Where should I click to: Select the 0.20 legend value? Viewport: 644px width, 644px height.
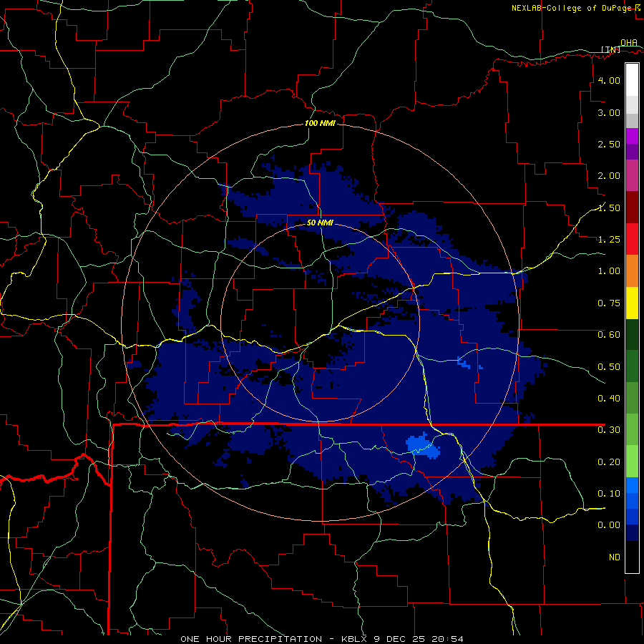coord(609,462)
